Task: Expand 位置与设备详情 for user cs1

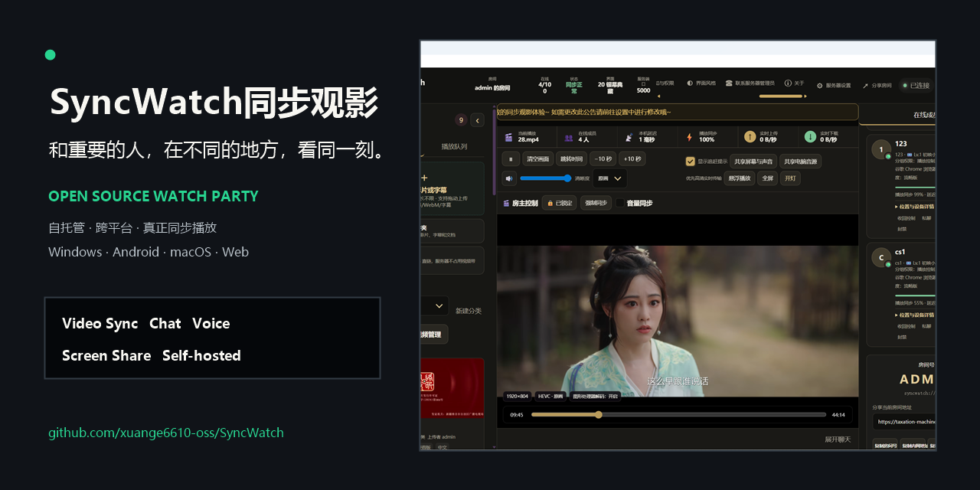Action: (914, 315)
